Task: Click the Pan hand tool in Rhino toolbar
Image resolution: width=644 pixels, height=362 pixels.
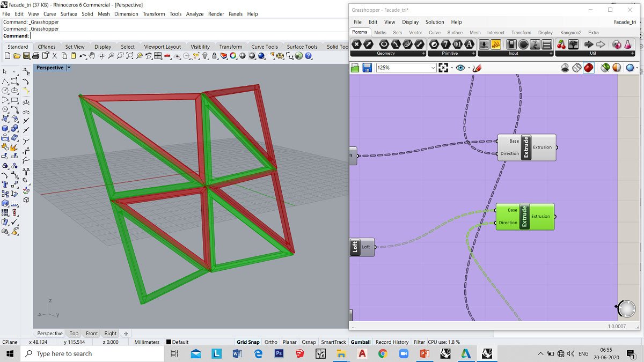Action: pyautogui.click(x=92, y=56)
